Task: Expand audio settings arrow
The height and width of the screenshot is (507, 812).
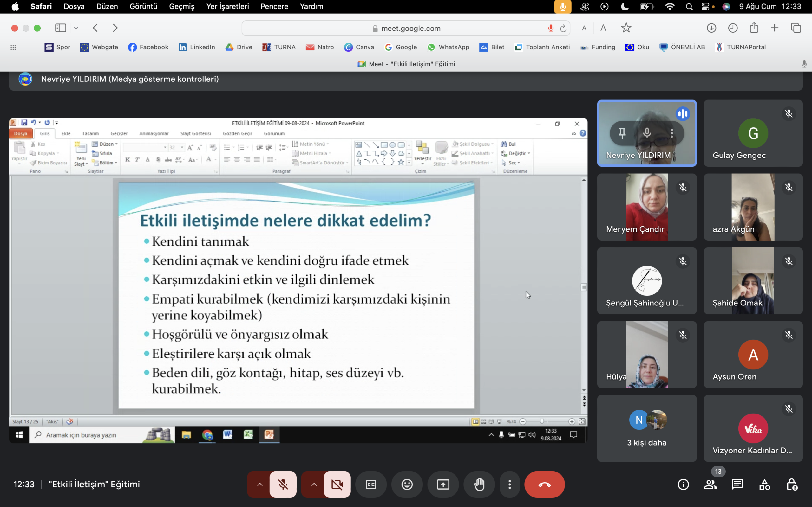Action: (x=260, y=484)
